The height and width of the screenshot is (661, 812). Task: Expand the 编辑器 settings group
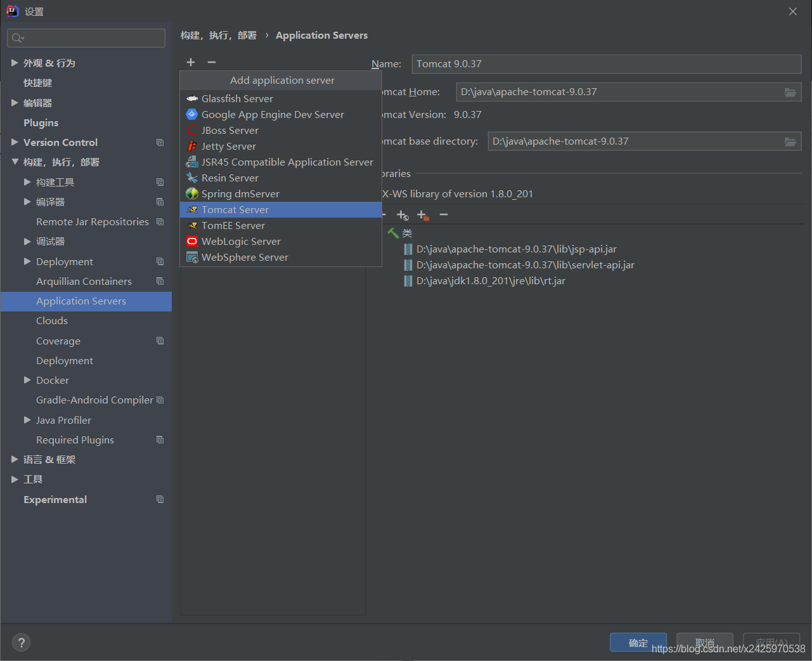coord(15,103)
